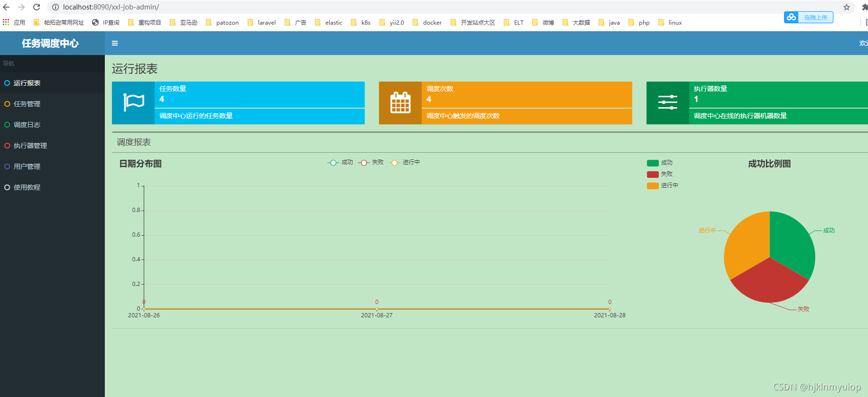Image resolution: width=868 pixels, height=397 pixels.
Task: Open the extensions puzzle icon
Action: [x=865, y=7]
